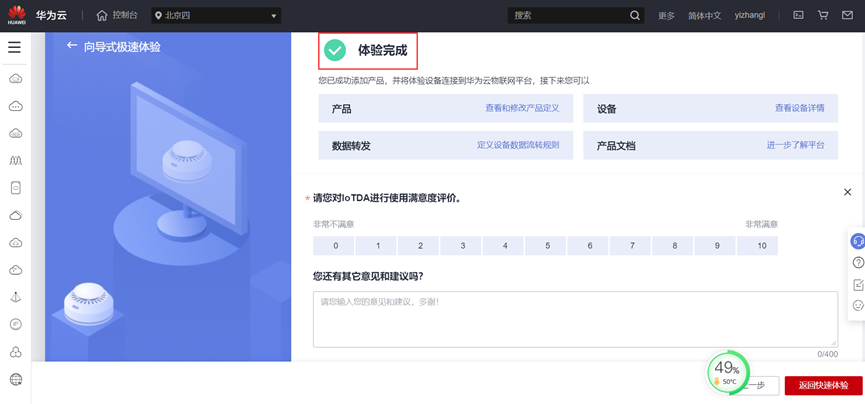Rate satisfaction as 7
This screenshot has width=865, height=404.
point(632,246)
